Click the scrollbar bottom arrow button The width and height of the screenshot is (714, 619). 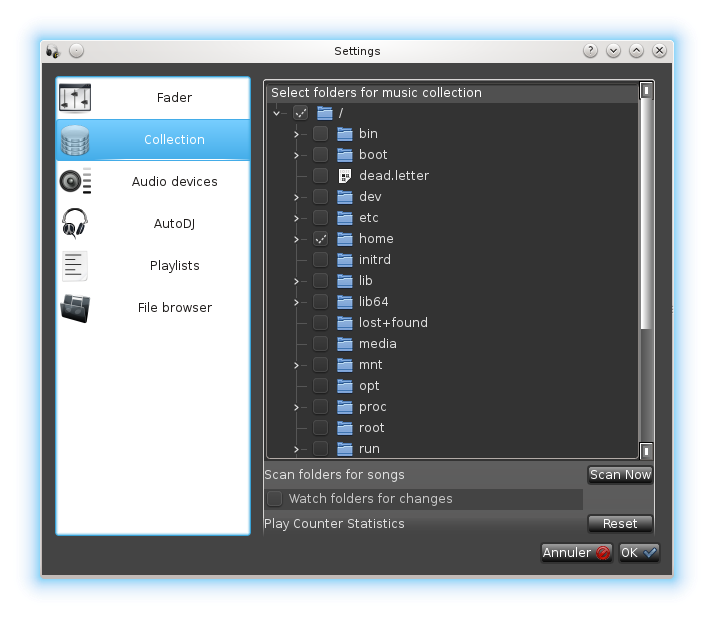pyautogui.click(x=646, y=451)
